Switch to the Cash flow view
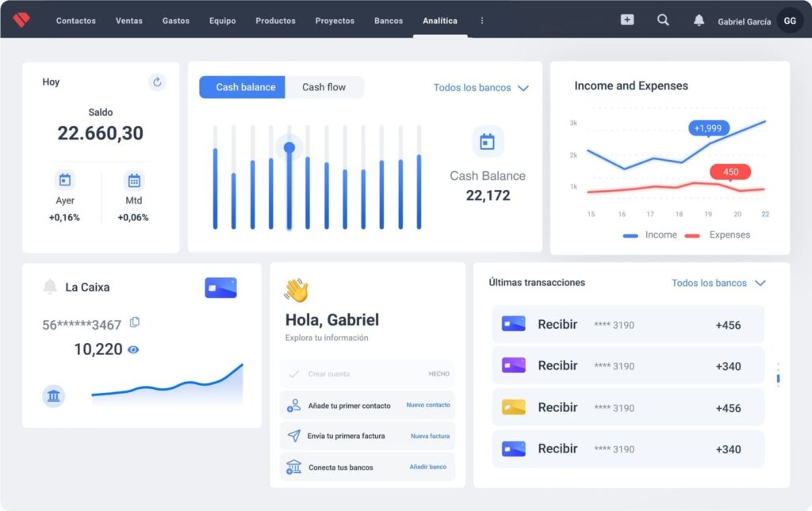812x511 pixels. (324, 87)
